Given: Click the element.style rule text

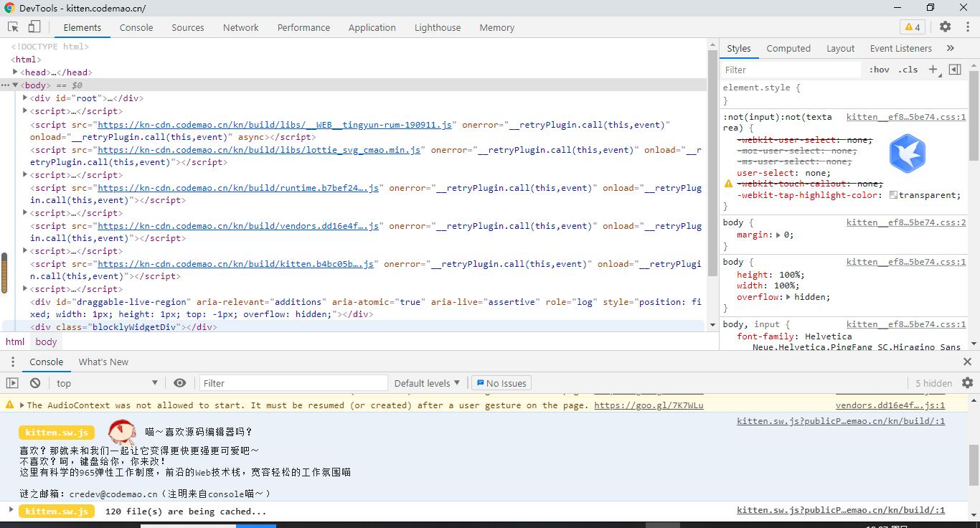Looking at the screenshot, I should tap(761, 88).
